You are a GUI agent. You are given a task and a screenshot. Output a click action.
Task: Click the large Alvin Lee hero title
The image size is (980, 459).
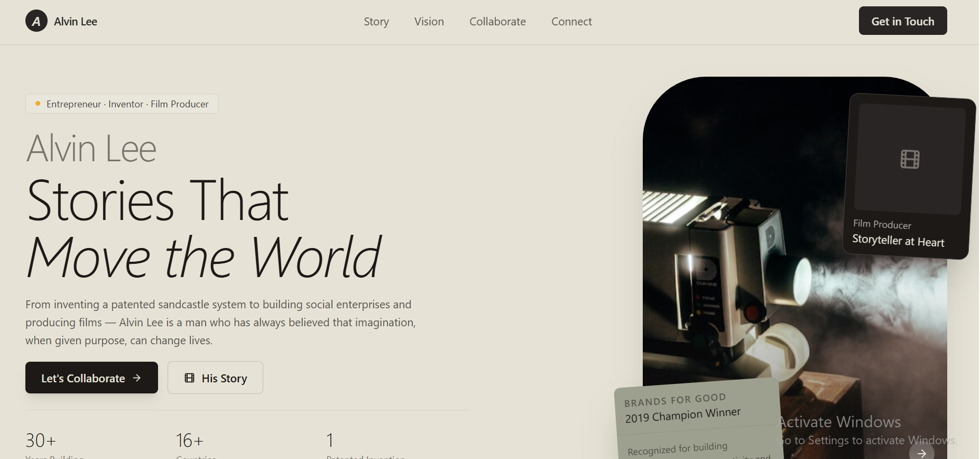(91, 149)
